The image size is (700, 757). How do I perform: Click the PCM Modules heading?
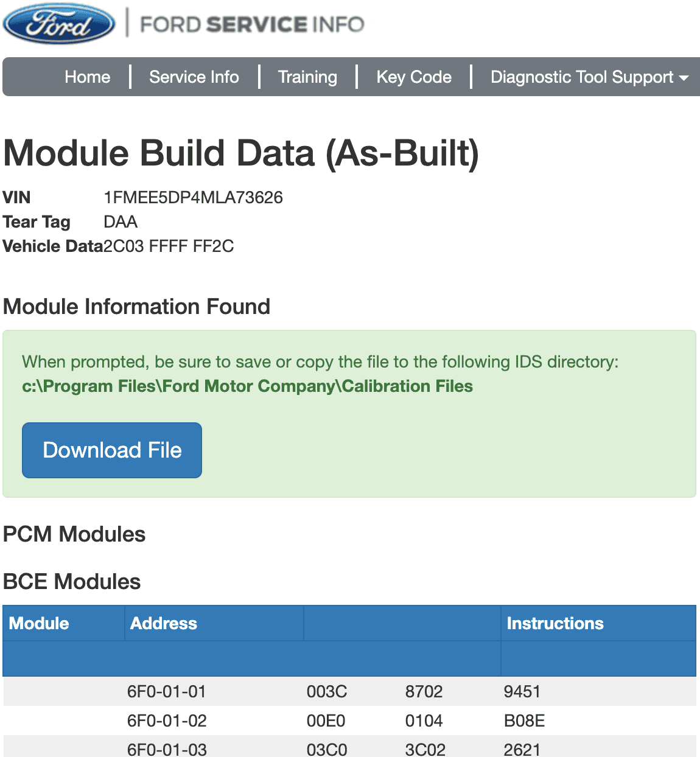(x=74, y=534)
